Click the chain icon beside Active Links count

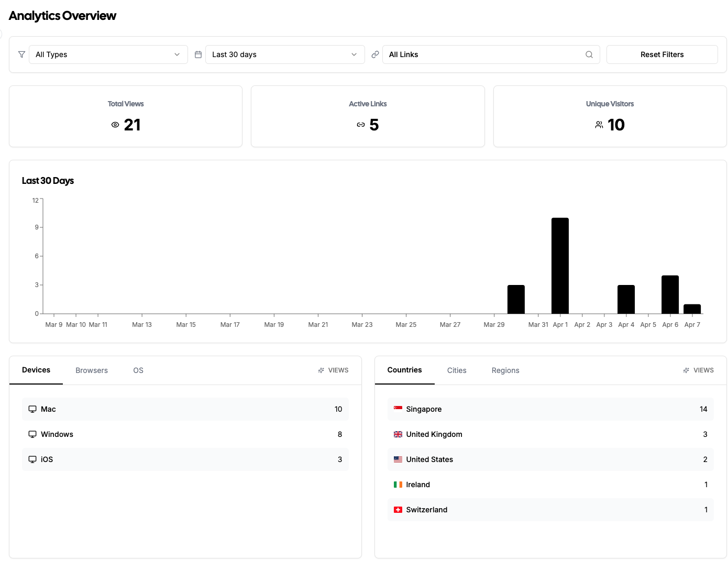tap(360, 125)
